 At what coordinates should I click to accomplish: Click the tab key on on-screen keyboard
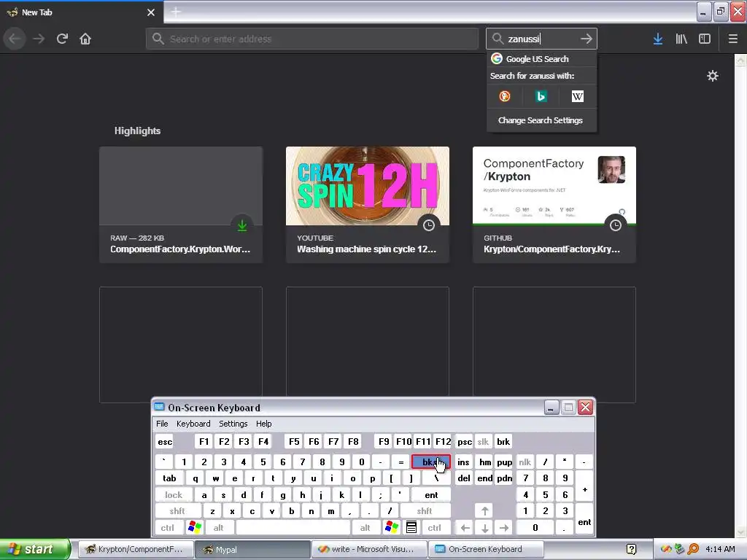tap(169, 478)
